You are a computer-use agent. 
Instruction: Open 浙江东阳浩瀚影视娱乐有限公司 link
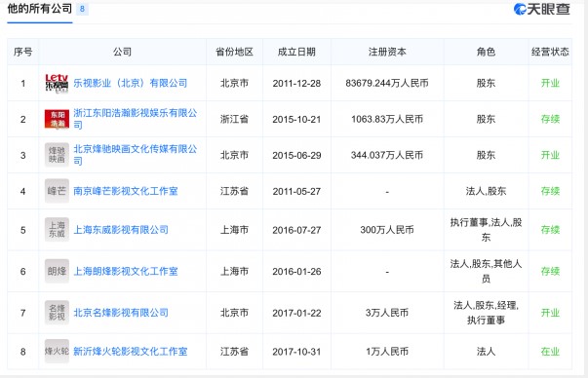click(135, 119)
